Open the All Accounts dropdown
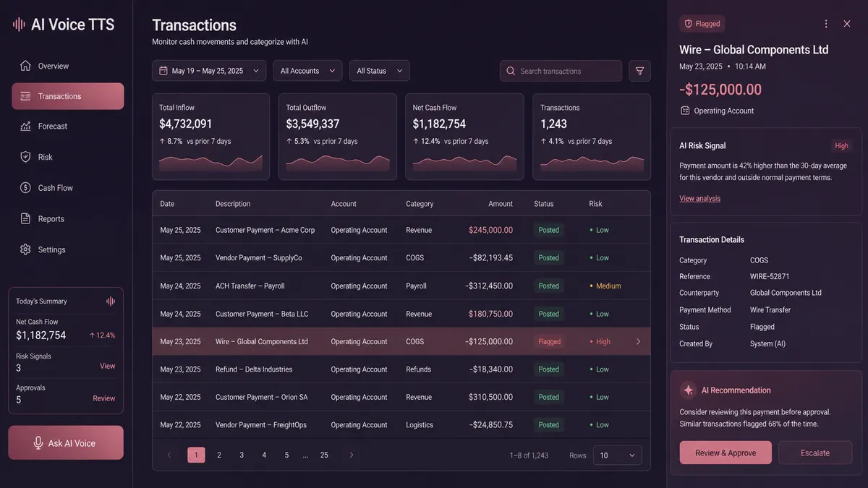This screenshot has height=488, width=868. coord(307,71)
